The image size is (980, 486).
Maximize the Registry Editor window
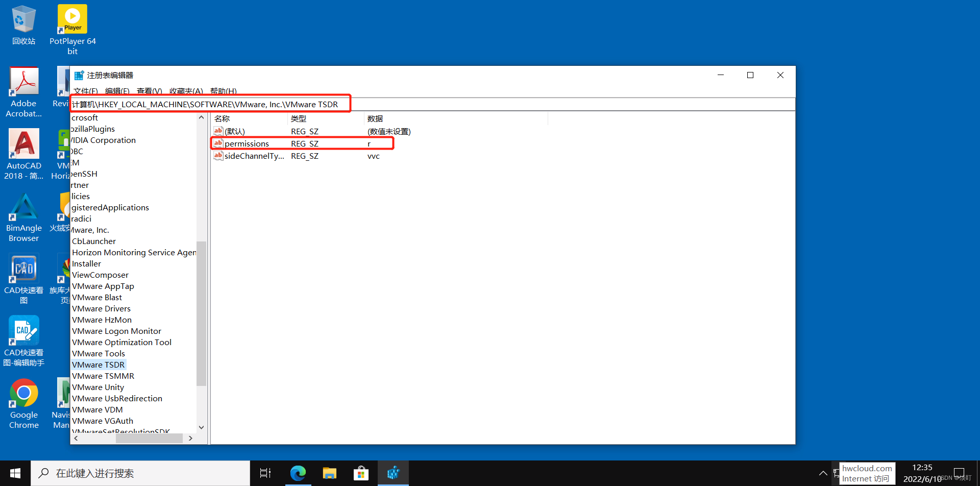750,75
